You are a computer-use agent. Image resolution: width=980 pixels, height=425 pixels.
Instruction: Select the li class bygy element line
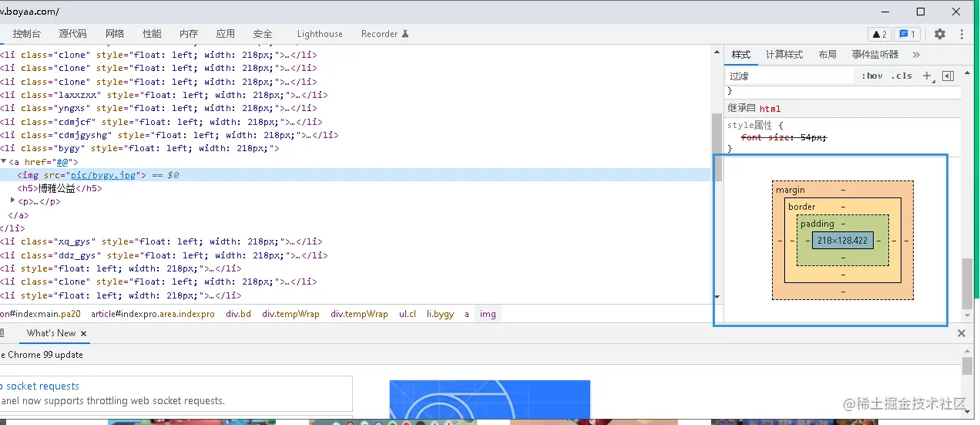pyautogui.click(x=139, y=148)
